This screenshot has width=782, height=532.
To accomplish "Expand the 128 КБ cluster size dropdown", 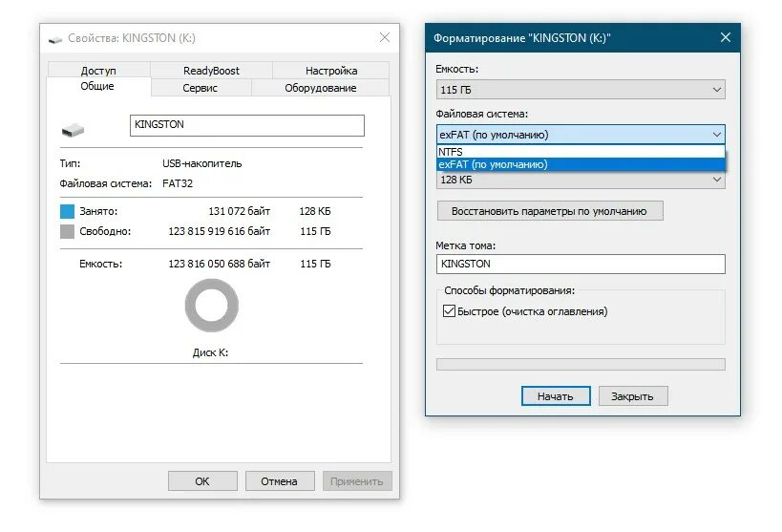I will coord(581,180).
